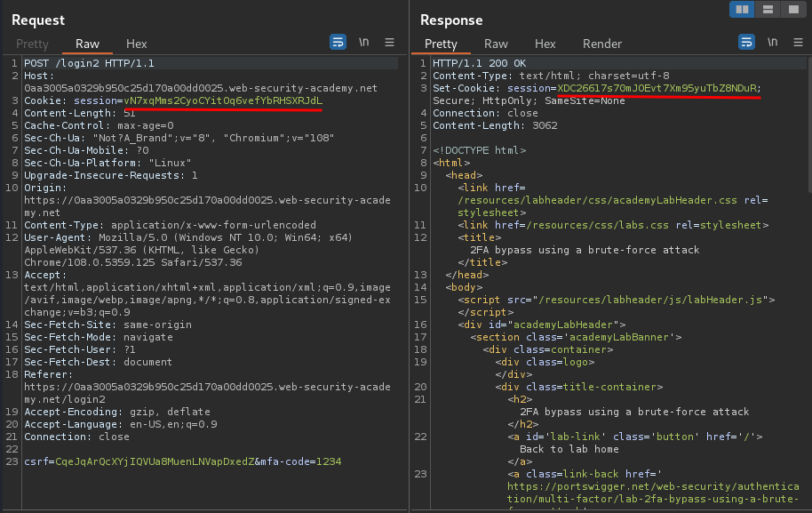This screenshot has width=812, height=513.
Task: Switch to Request Hex tab
Action: [137, 44]
